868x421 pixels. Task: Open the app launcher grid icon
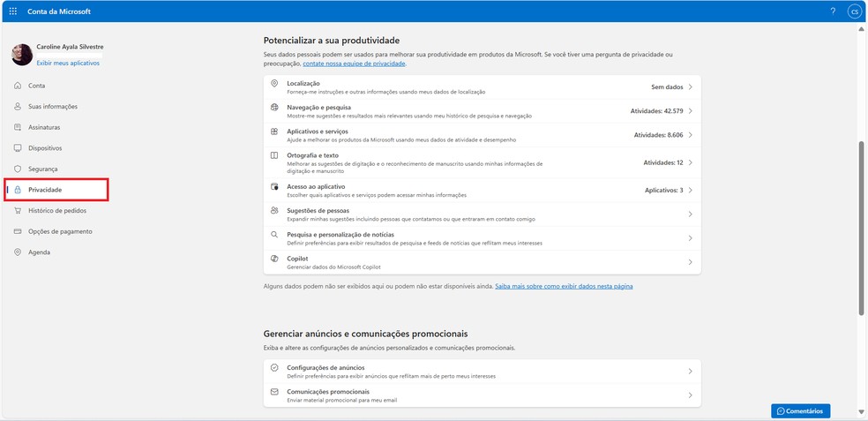point(13,11)
